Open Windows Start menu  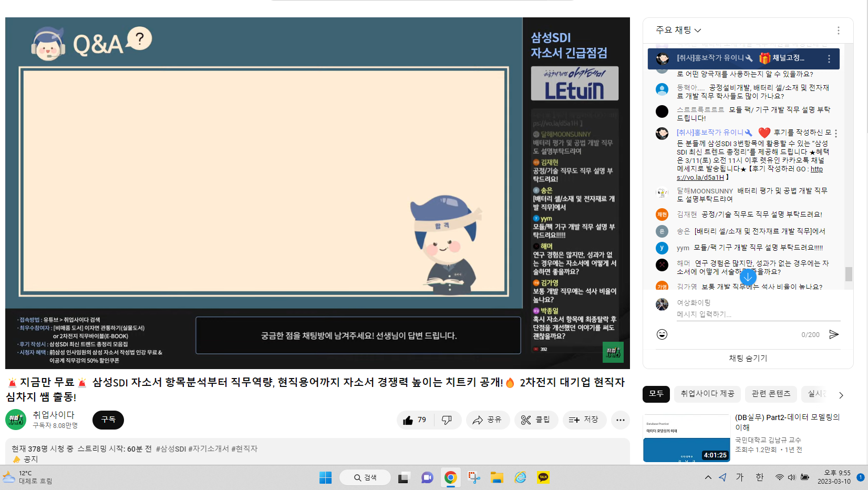click(325, 477)
